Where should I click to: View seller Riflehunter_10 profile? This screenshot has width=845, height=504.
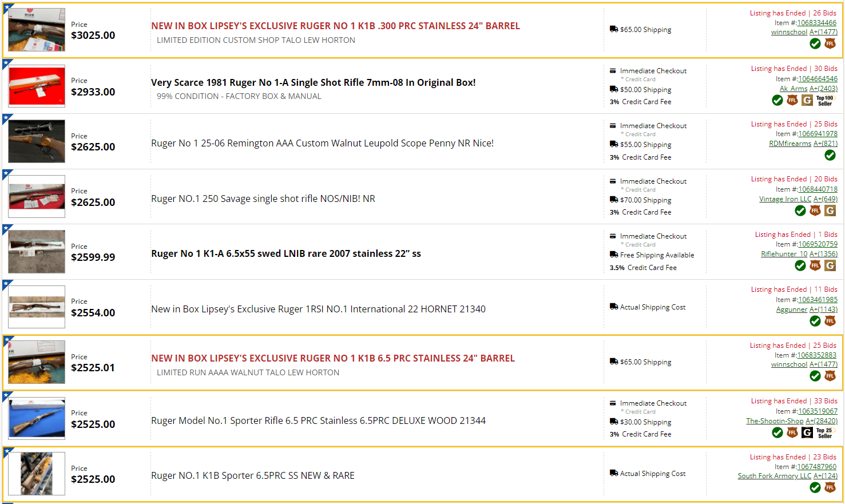click(784, 254)
